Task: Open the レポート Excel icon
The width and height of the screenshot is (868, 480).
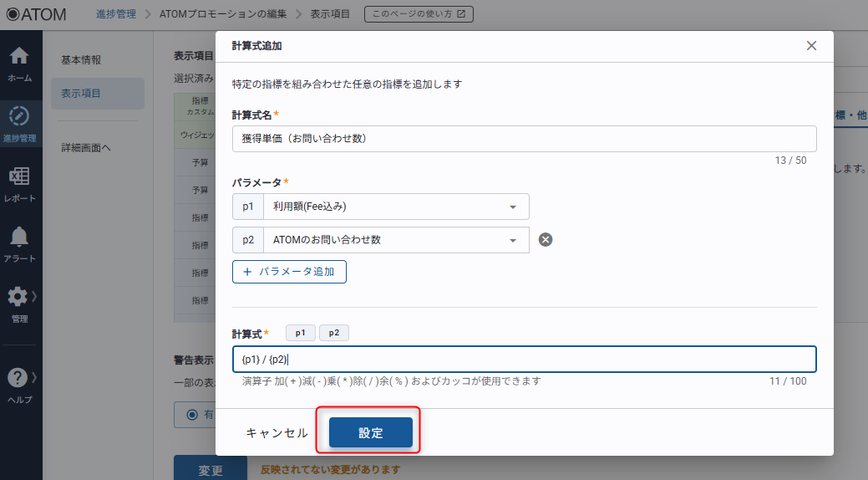Action: pyautogui.click(x=19, y=177)
